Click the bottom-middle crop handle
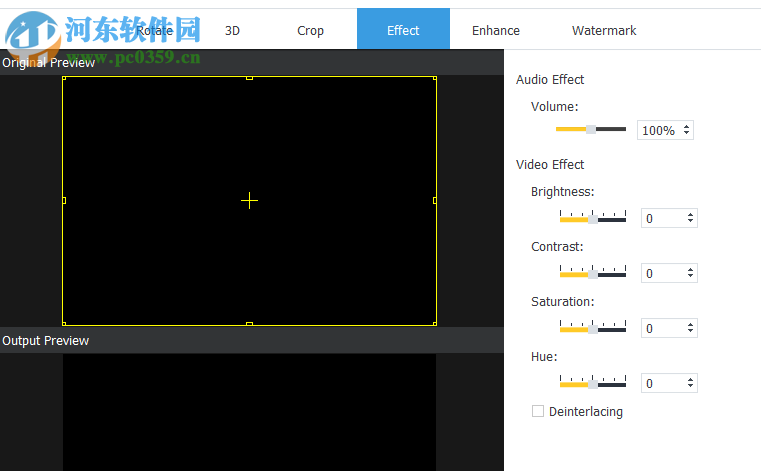The width and height of the screenshot is (761, 471). (249, 324)
